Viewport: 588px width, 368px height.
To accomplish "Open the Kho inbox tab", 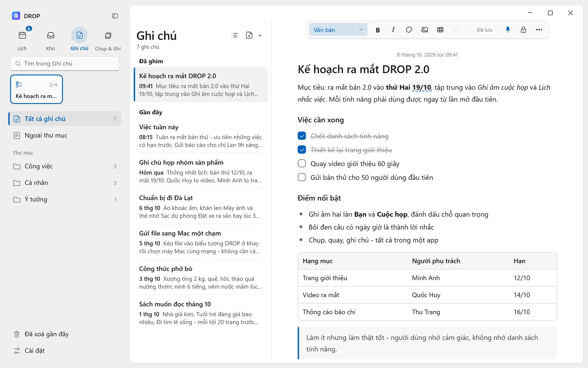I will click(x=51, y=39).
